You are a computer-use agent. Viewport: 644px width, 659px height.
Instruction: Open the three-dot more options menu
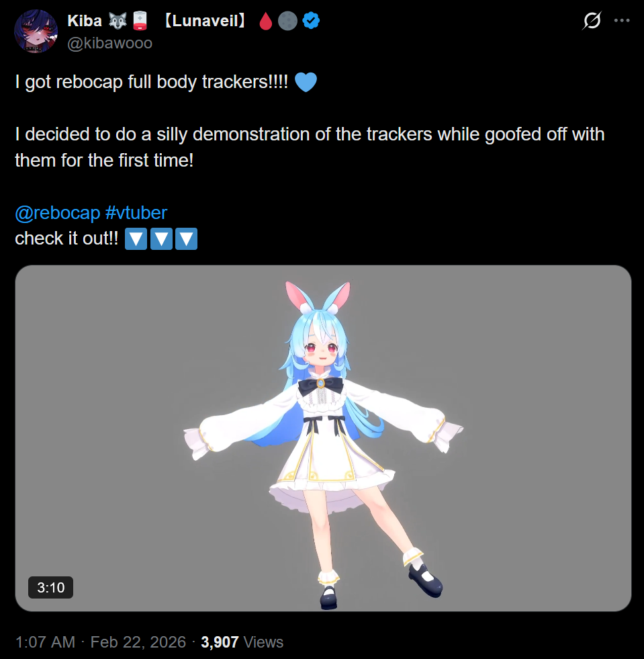point(622,20)
